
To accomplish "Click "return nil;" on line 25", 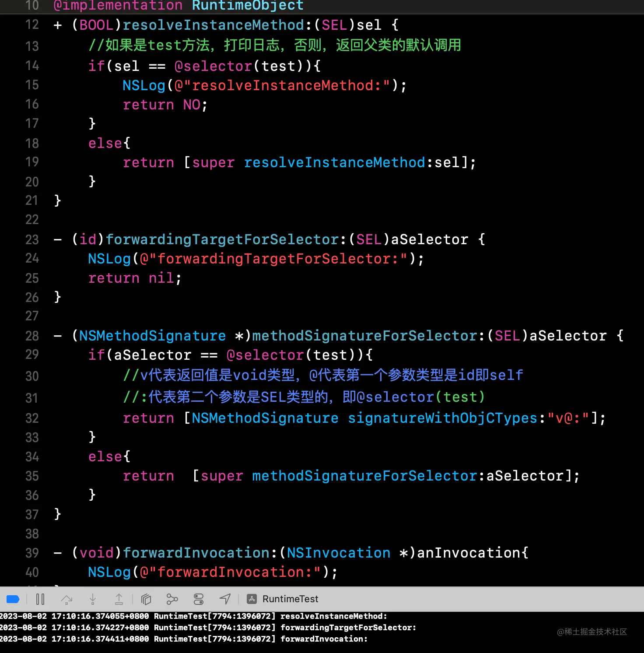I will point(135,278).
